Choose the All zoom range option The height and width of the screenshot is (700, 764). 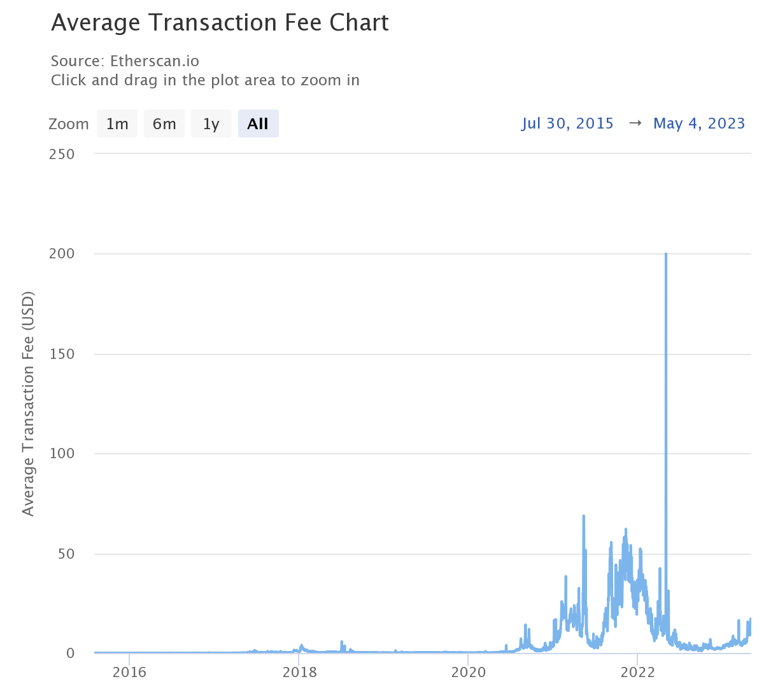pos(258,123)
